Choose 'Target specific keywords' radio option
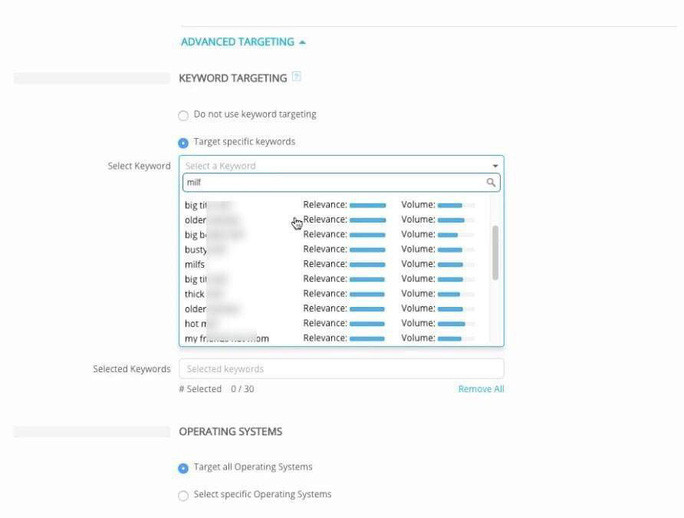The image size is (684, 518). 183,143
